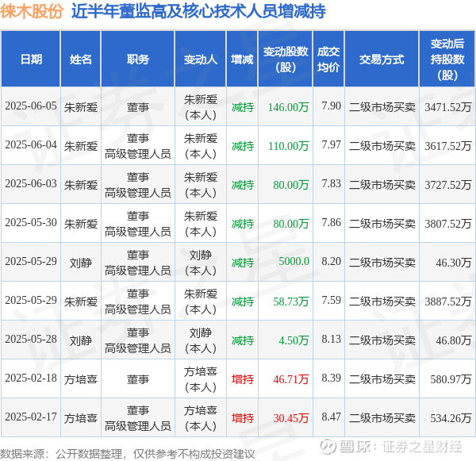Viewport: 476px width, 461px height.
Task: Click the share change value 5000.0
Action: pyautogui.click(x=294, y=261)
